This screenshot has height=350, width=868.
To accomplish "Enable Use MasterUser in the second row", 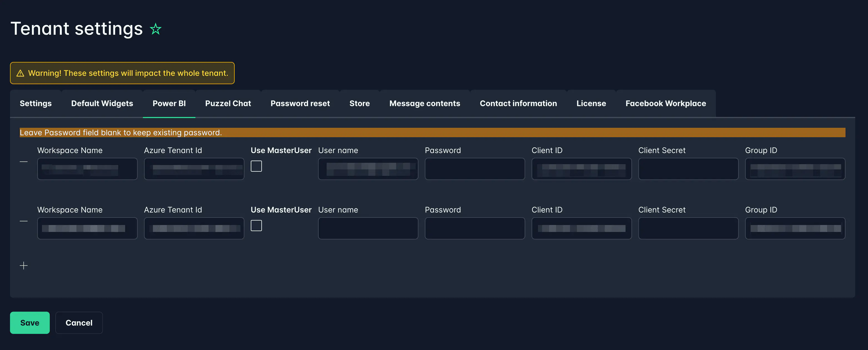I will coord(256,226).
